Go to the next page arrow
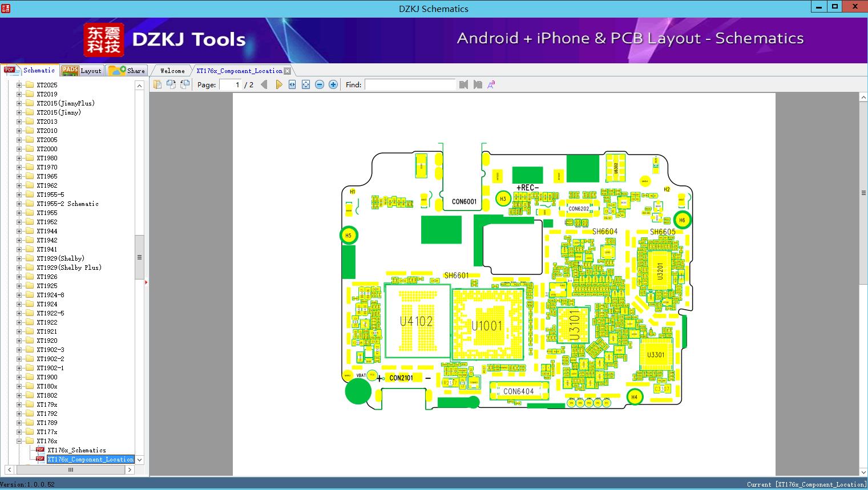This screenshot has height=490, width=868. point(278,84)
